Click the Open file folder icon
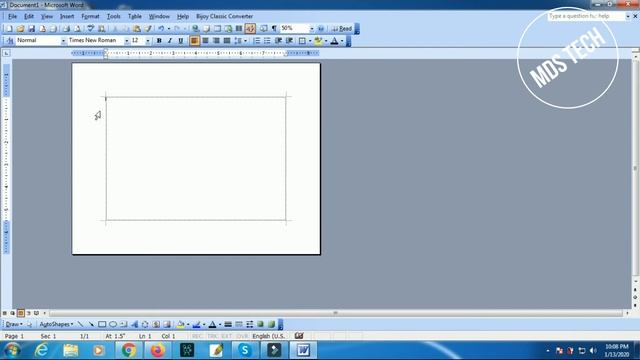 coord(20,29)
